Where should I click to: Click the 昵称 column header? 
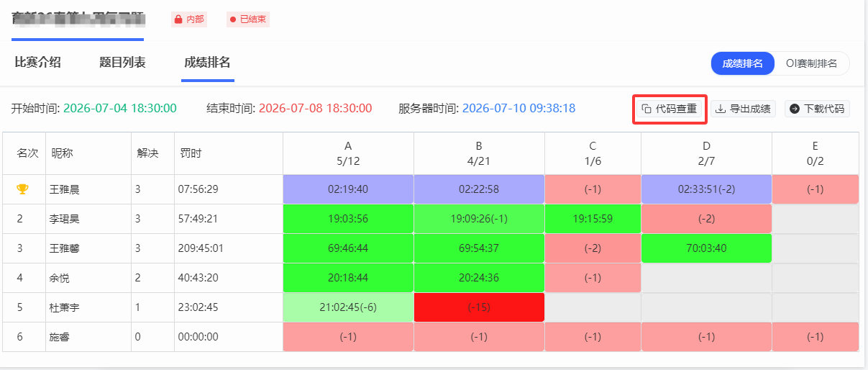tap(63, 153)
